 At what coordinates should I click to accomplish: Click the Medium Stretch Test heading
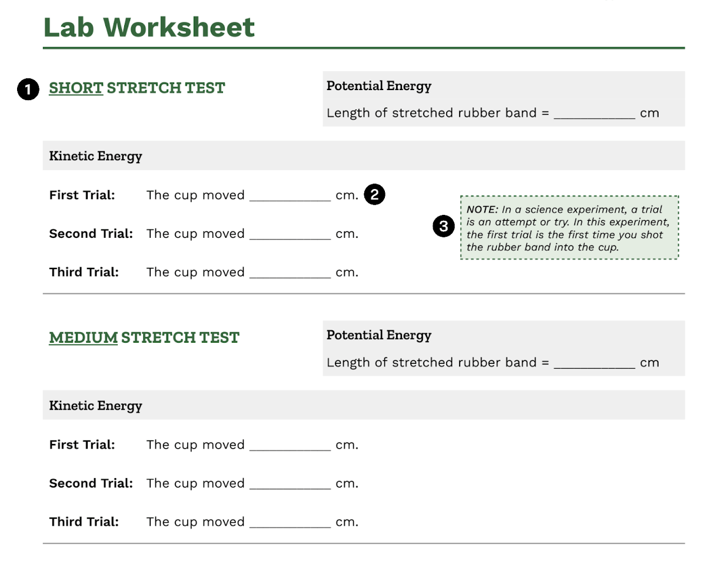pos(144,337)
